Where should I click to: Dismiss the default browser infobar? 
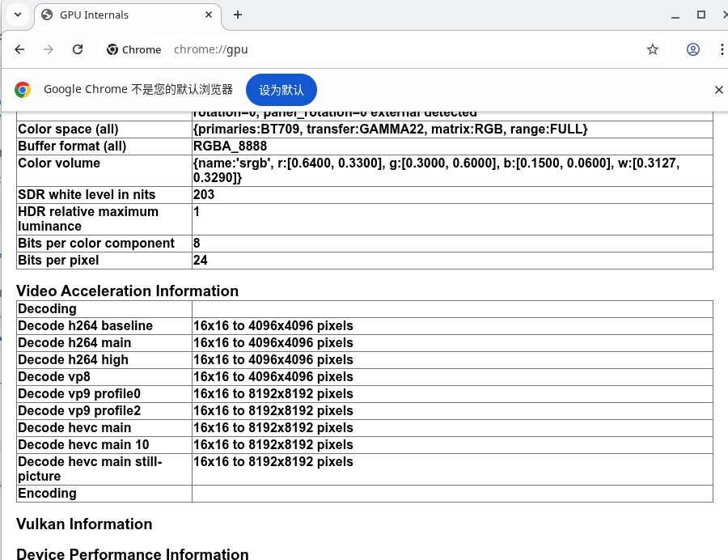718,90
